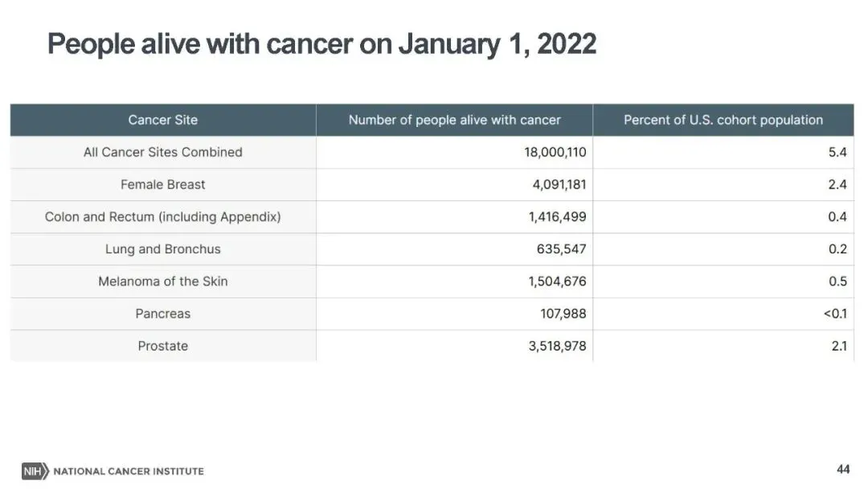The height and width of the screenshot is (489, 868).
Task: Click the National Cancer Institute text
Action: (129, 471)
